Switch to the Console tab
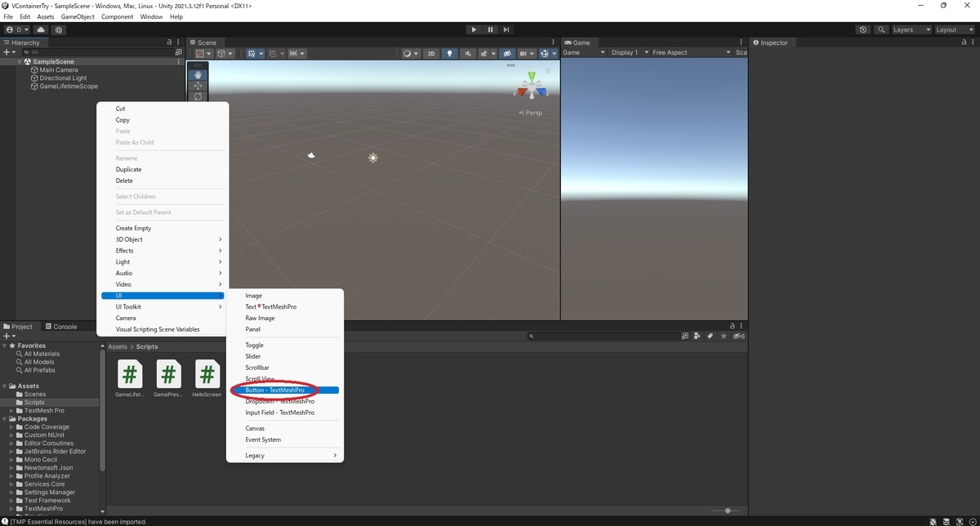This screenshot has height=526, width=980. pyautogui.click(x=61, y=327)
